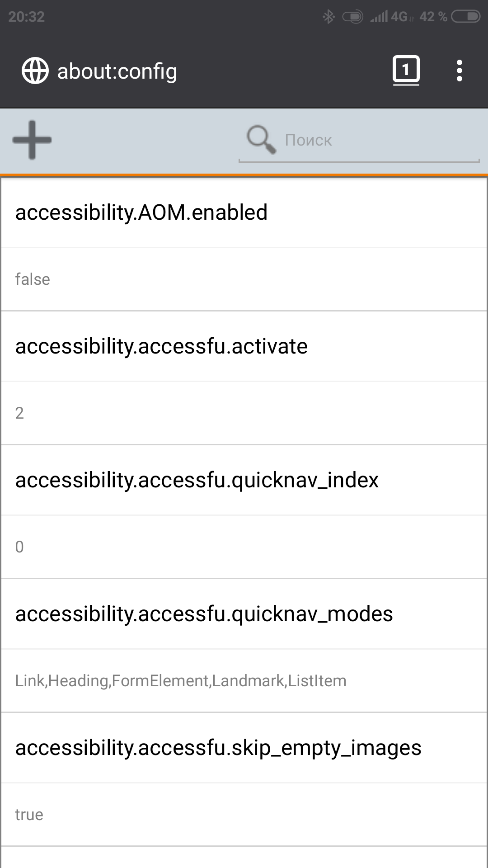Select accessibility.accessfu.activate preference
Screen dimensions: 488x868
pos(161,346)
